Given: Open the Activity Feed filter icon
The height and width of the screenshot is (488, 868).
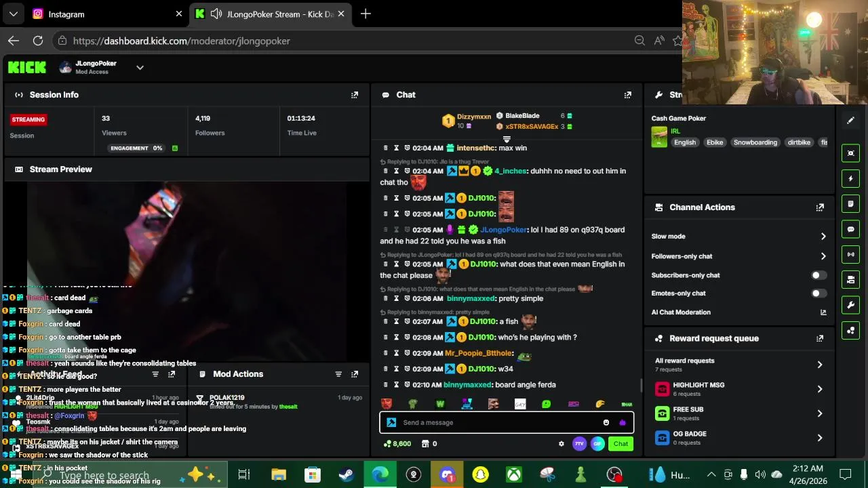Looking at the screenshot, I should (x=155, y=374).
